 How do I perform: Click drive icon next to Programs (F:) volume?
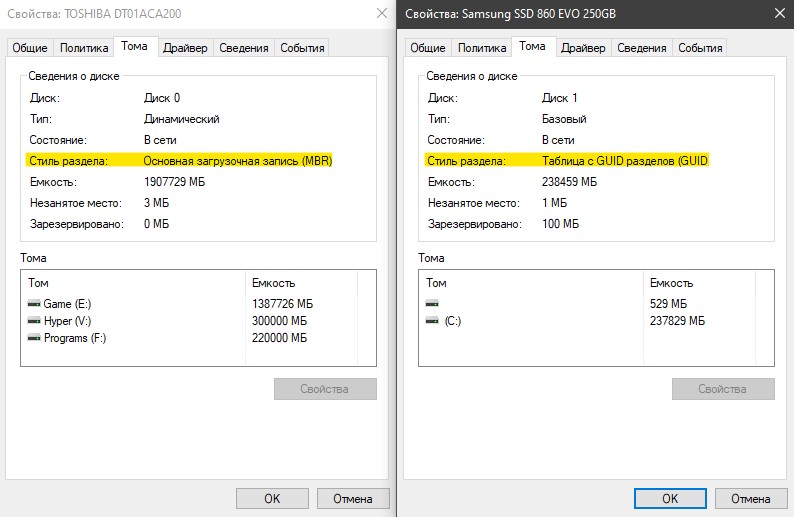tap(34, 338)
